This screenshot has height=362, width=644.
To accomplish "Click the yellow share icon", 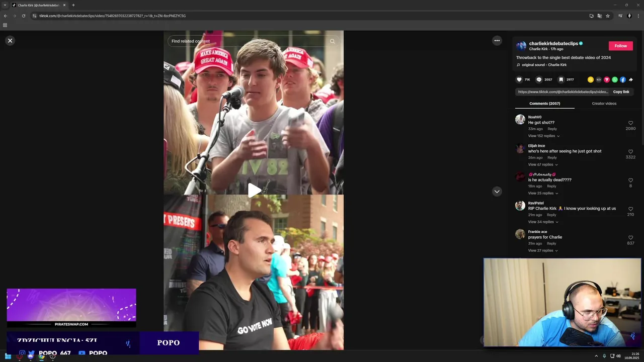I will (x=591, y=79).
